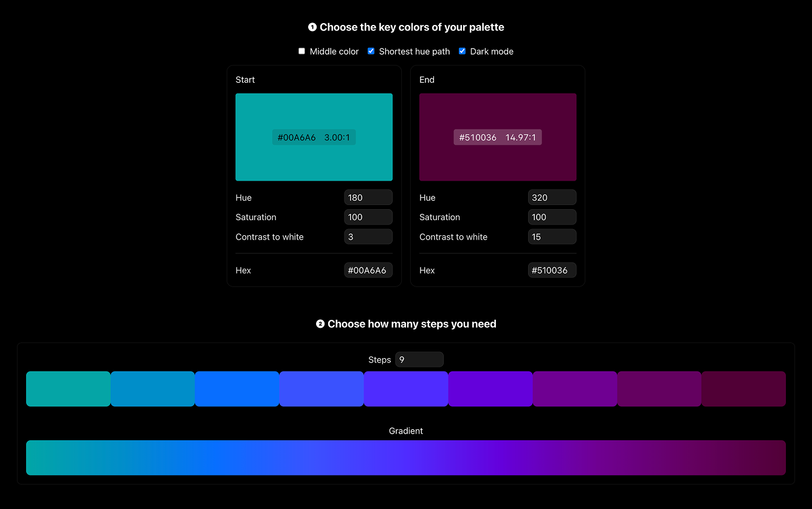
Task: Click the Start Saturation input field
Action: pyautogui.click(x=368, y=217)
